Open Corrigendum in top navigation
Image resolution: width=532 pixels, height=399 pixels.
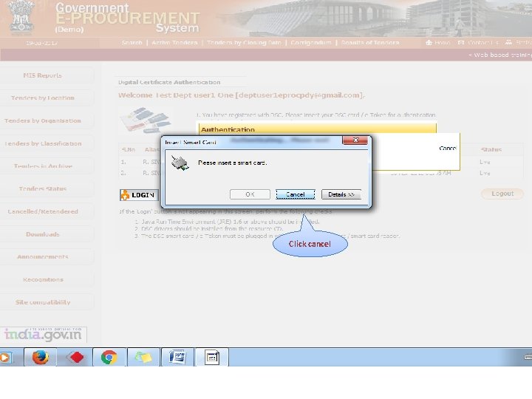click(311, 43)
